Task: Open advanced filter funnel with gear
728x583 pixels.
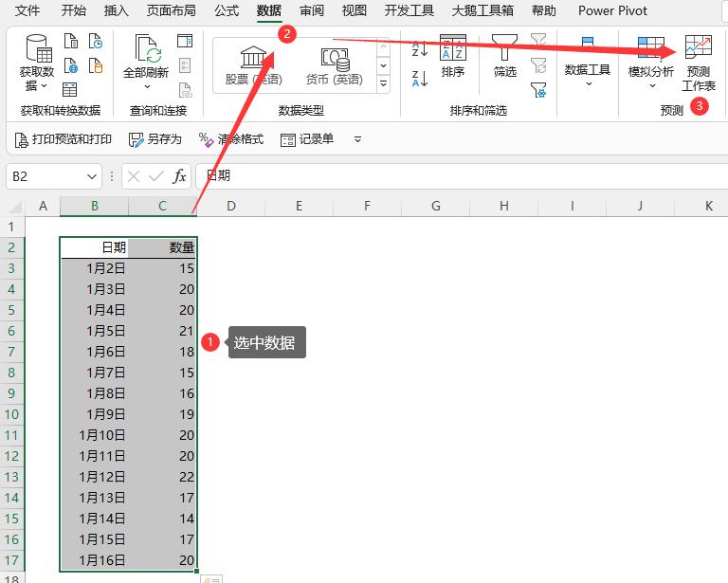Action: [x=538, y=90]
